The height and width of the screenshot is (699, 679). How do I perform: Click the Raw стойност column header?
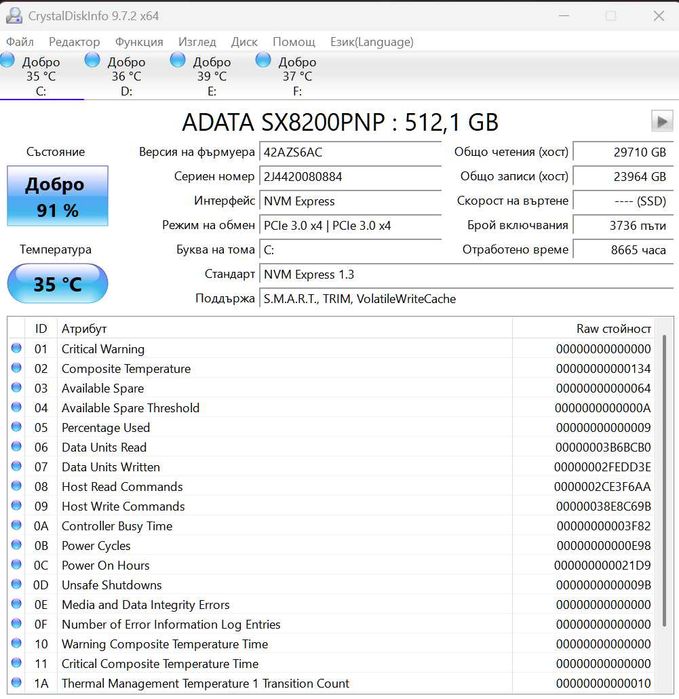coord(584,329)
